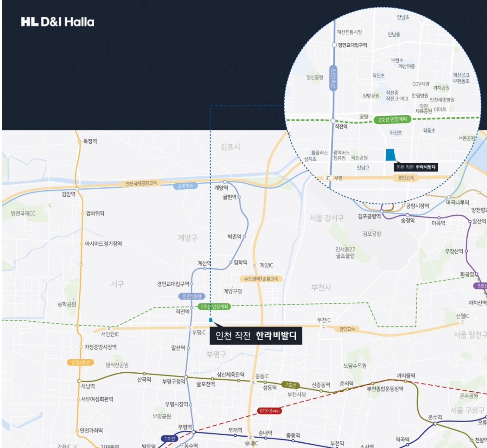Select the 우장산역 station label
487x448 pixels.
454,251
